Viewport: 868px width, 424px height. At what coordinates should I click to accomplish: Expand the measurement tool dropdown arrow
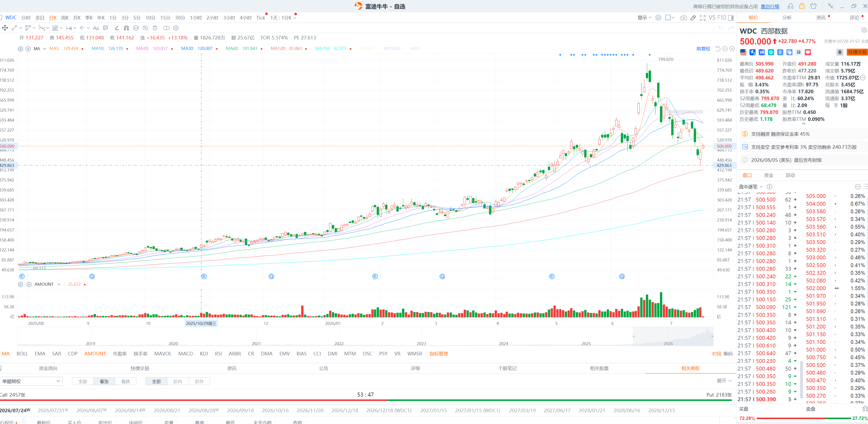pyautogui.click(x=74, y=28)
